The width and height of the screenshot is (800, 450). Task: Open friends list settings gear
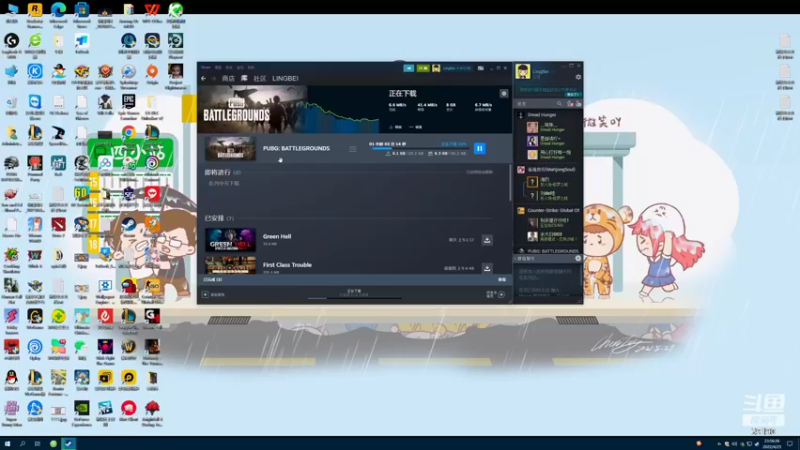[578, 77]
